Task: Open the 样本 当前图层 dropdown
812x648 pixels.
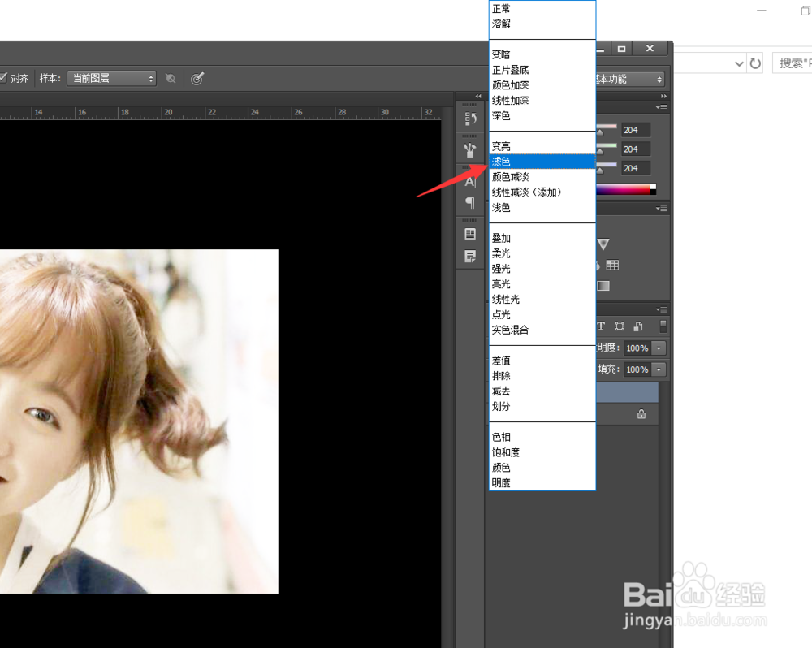Action: point(111,78)
